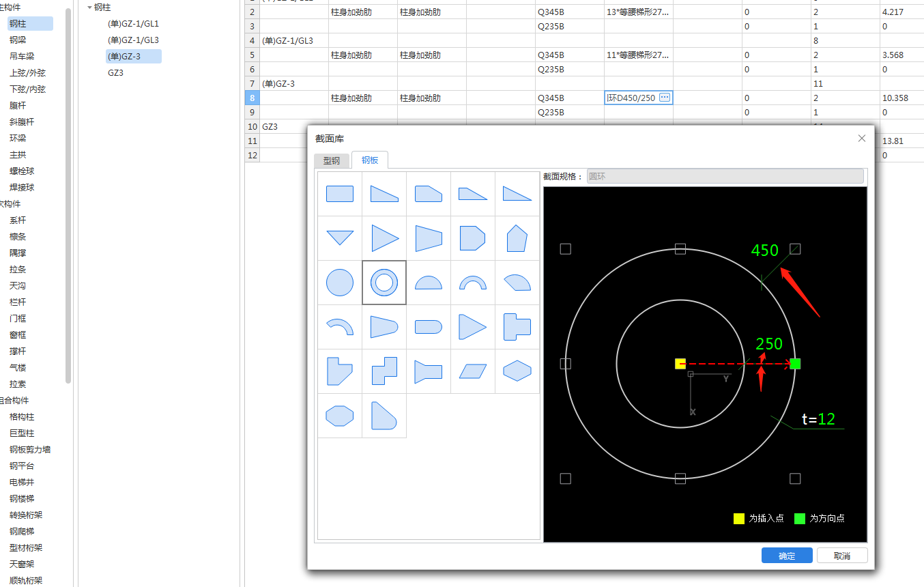This screenshot has height=587, width=924.
Task: Choose the solid semicircle plate shape
Action: (429, 283)
